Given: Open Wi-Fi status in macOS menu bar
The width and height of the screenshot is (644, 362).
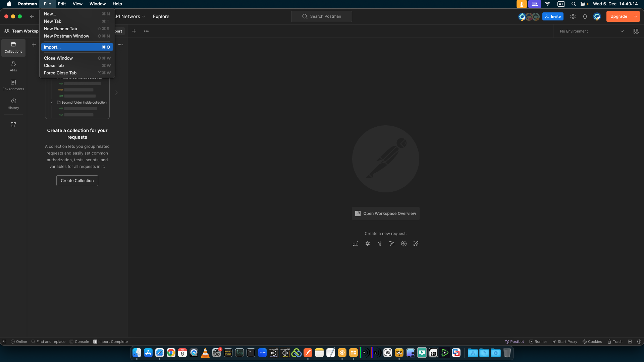Looking at the screenshot, I should point(547,4).
